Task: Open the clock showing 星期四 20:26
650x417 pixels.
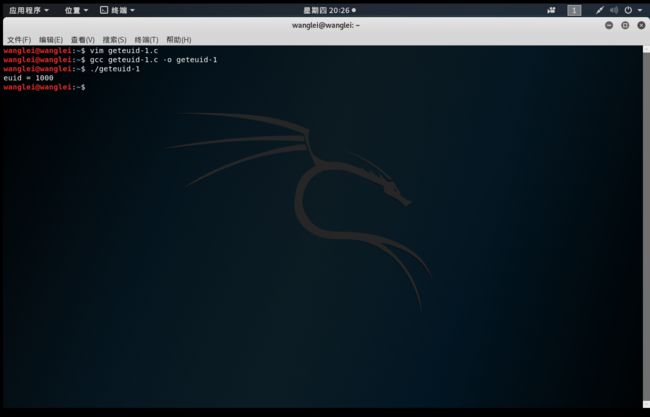Action: pos(329,10)
